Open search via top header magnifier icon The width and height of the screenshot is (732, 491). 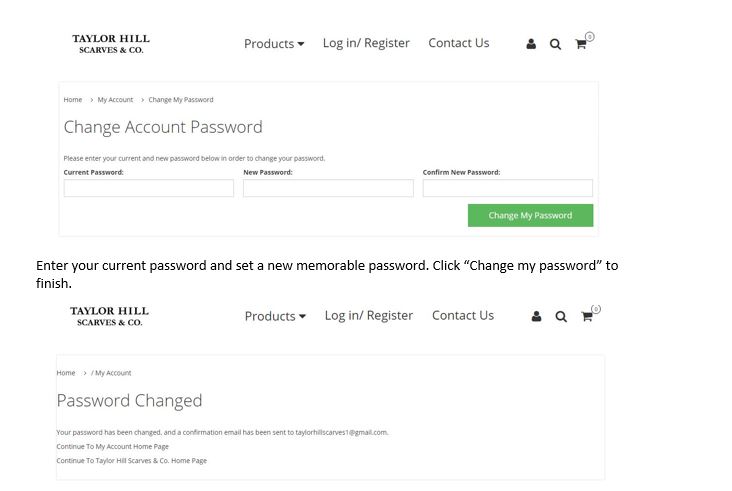coord(555,44)
